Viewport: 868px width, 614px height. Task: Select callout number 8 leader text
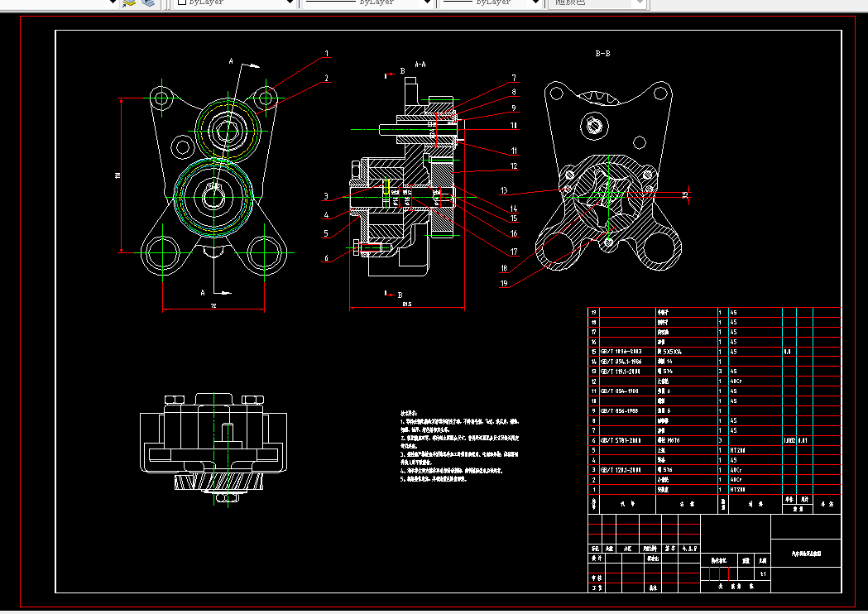514,93
